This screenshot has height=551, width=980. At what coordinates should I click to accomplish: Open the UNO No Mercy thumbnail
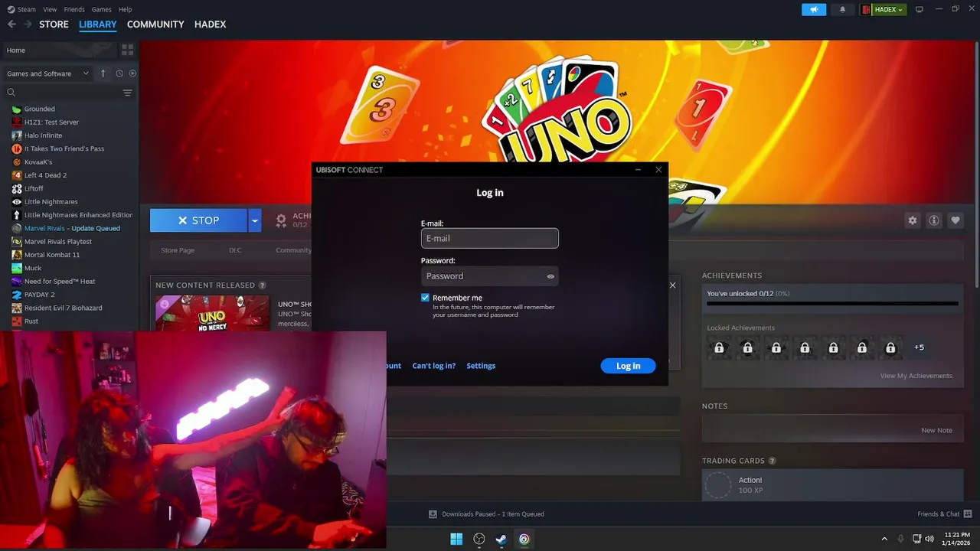(x=212, y=313)
